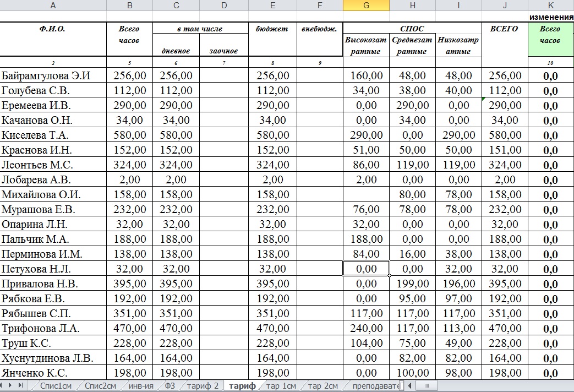Open the ФЗ sheet tab
The height and width of the screenshot is (392, 574).
coord(170,386)
